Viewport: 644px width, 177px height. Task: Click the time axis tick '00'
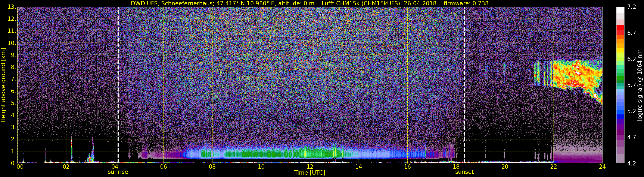(20, 167)
